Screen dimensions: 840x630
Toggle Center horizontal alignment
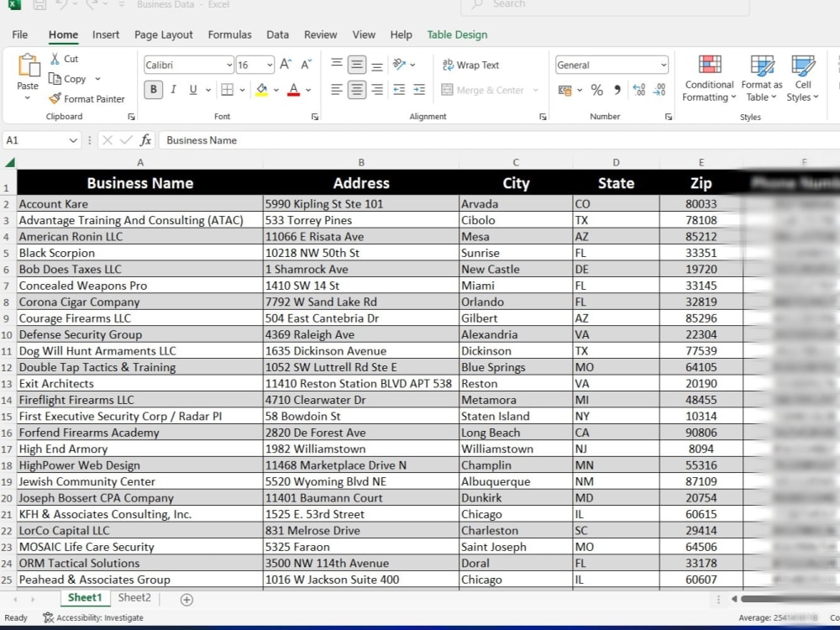[357, 90]
